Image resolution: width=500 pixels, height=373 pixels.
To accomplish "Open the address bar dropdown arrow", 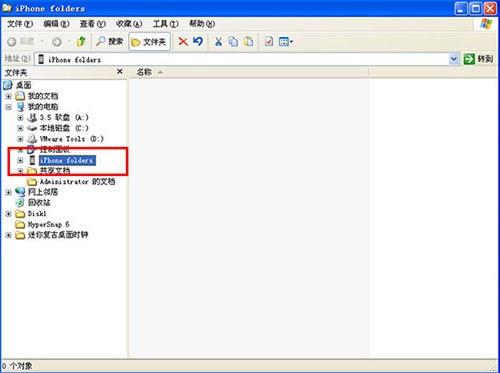I will point(453,59).
